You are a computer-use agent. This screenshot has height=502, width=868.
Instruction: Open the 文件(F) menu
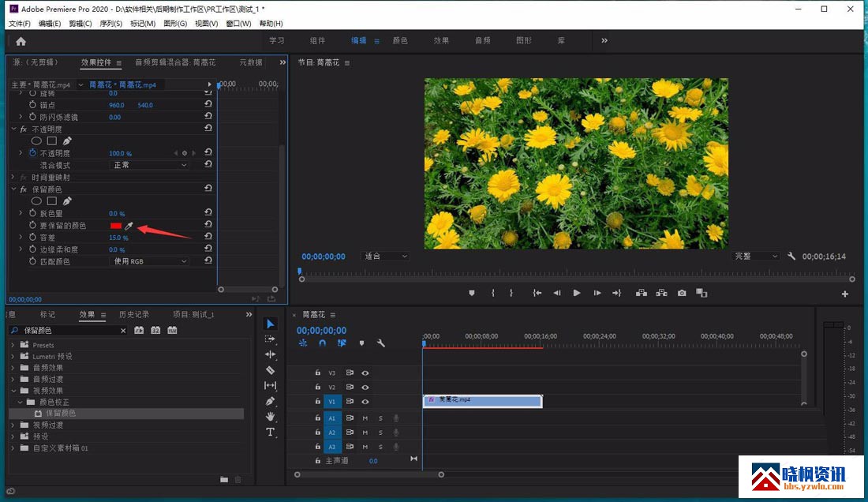point(20,23)
